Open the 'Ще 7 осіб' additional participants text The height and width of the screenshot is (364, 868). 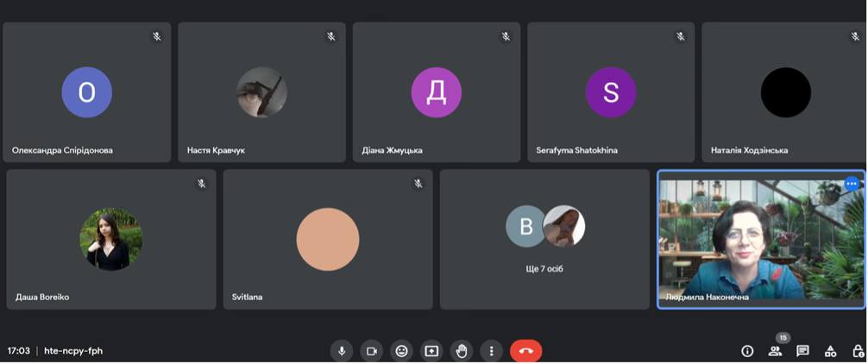click(x=544, y=269)
